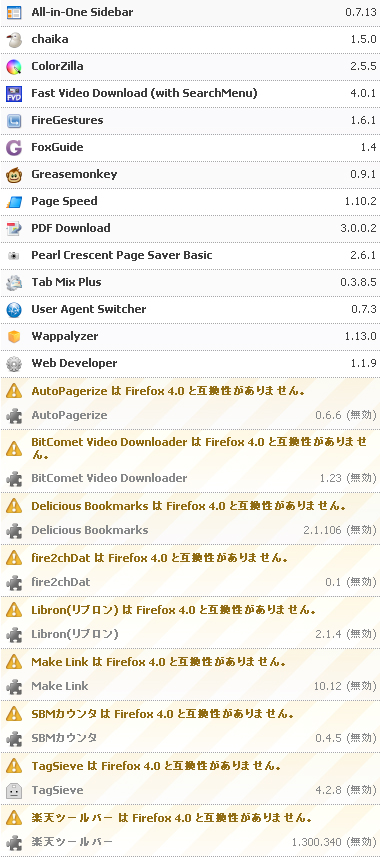Select the FireGestures add-on row
Viewport: 380px width, 857px height.
pos(190,121)
